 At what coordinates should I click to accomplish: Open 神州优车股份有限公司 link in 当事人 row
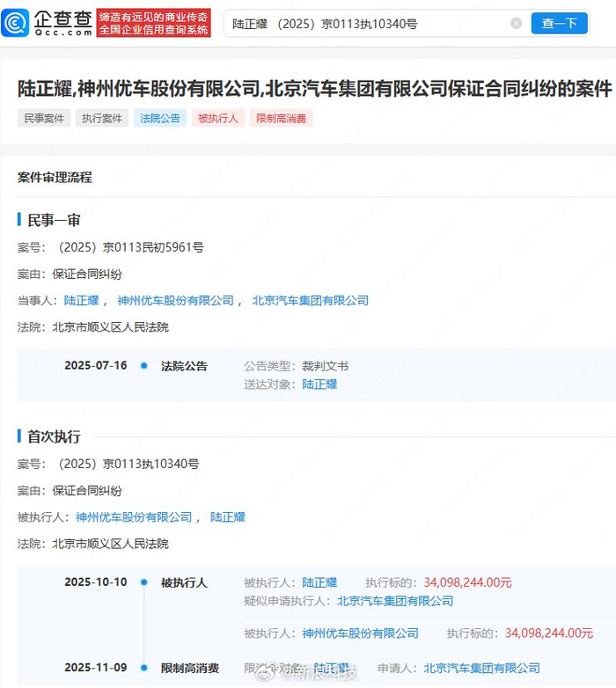[x=175, y=301]
